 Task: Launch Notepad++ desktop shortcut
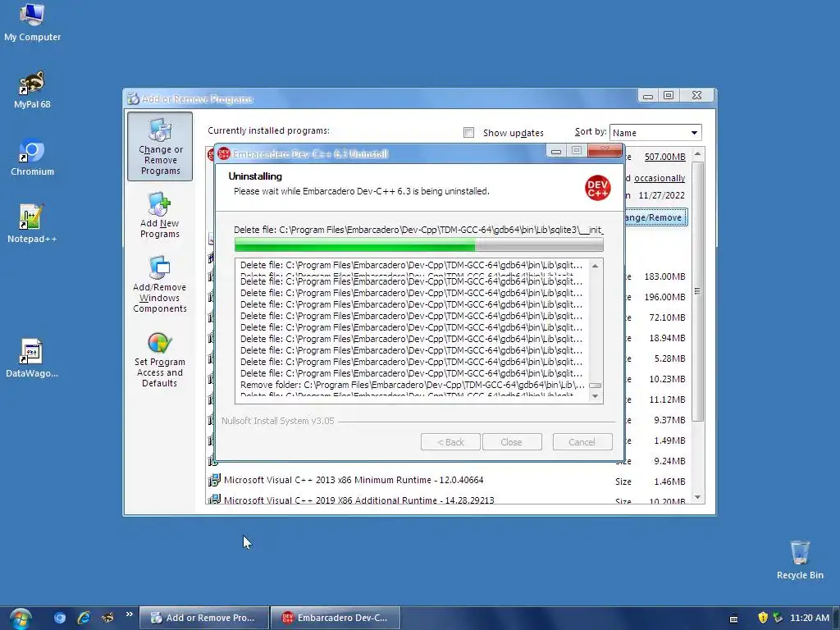tap(32, 224)
